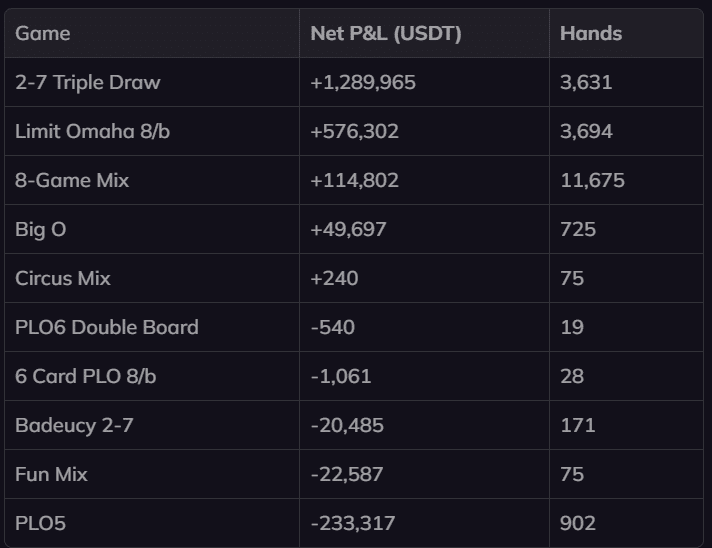Click the Game column header
The height and width of the screenshot is (548, 712).
click(x=43, y=33)
